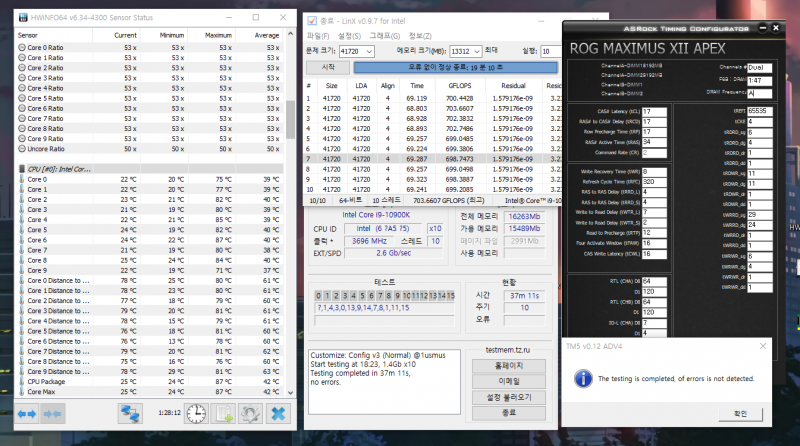Click LinX 시작 start button

pyautogui.click(x=328, y=67)
